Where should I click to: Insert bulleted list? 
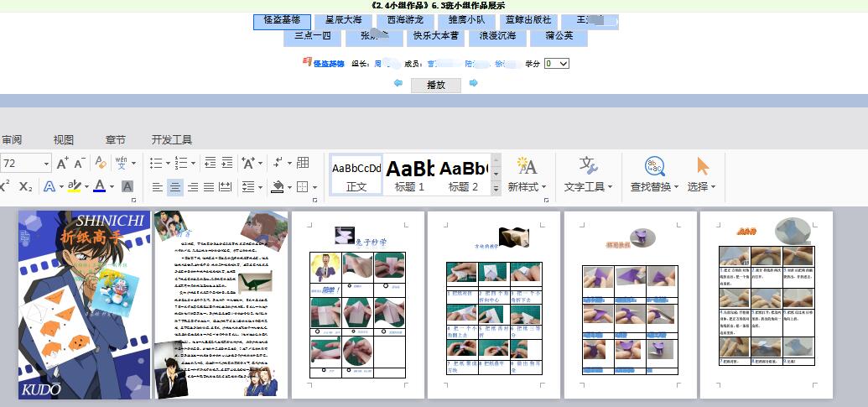[x=155, y=164]
